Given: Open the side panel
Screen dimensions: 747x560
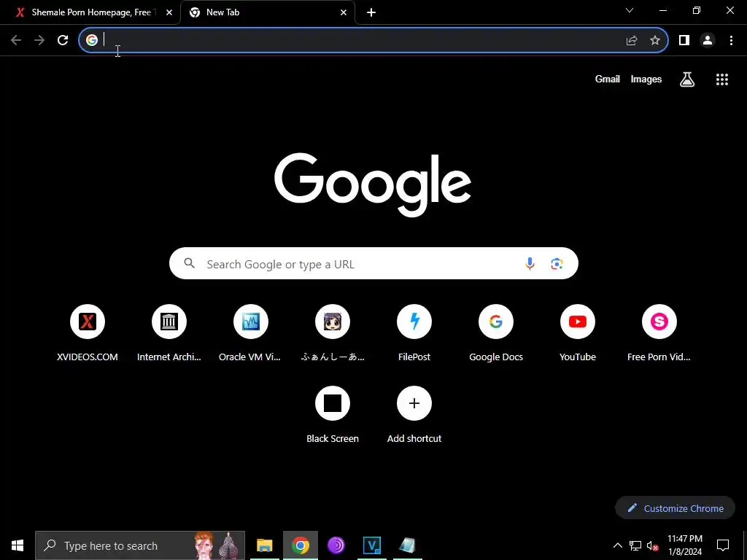Looking at the screenshot, I should coord(684,41).
